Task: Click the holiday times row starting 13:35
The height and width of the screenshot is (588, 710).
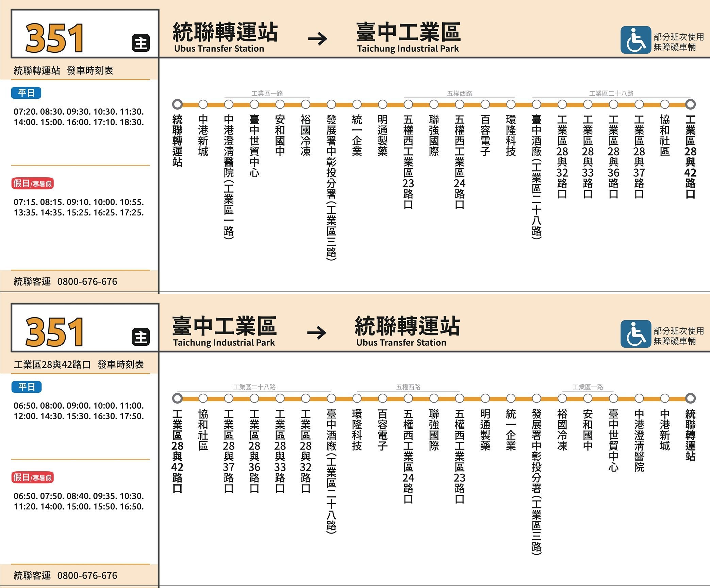Action: [x=79, y=213]
